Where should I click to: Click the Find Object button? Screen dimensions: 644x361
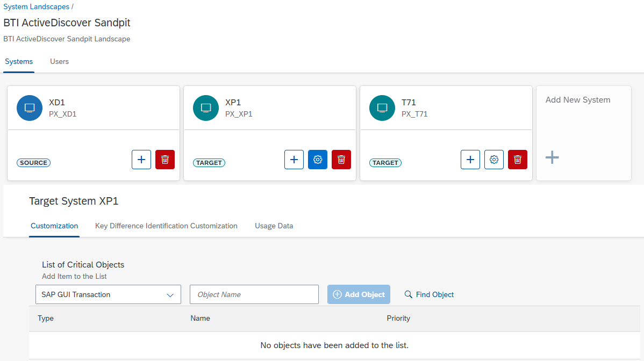tap(429, 294)
